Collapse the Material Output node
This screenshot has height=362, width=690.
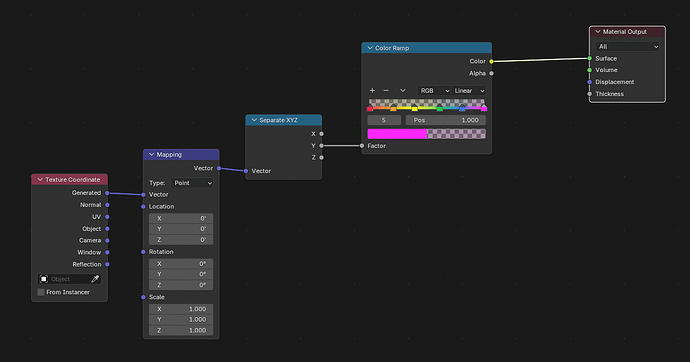[x=598, y=32]
